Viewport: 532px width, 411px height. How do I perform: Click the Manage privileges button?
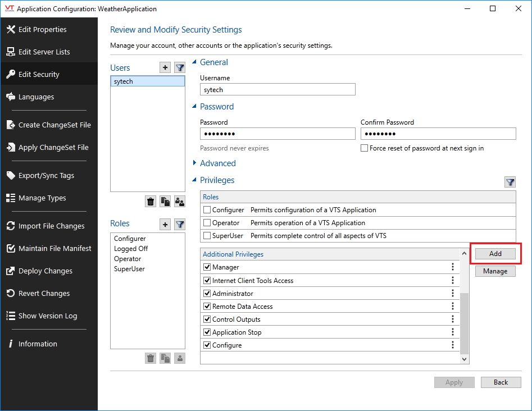(495, 271)
